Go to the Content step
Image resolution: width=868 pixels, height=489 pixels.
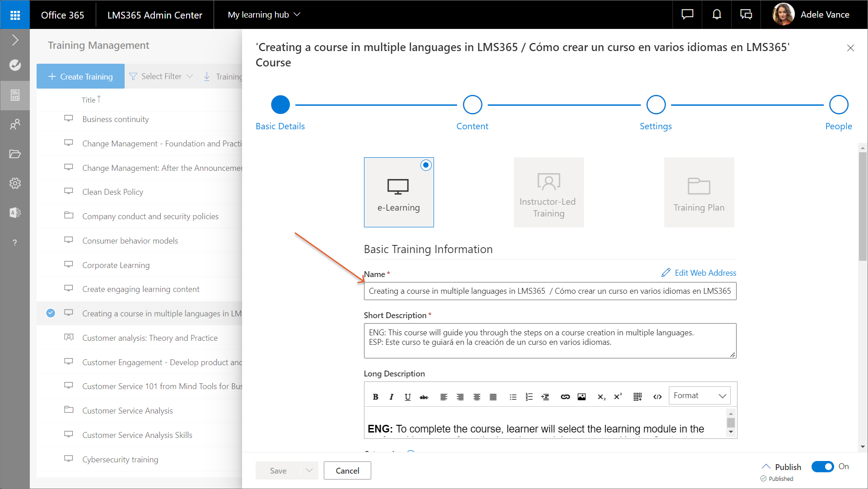472,105
